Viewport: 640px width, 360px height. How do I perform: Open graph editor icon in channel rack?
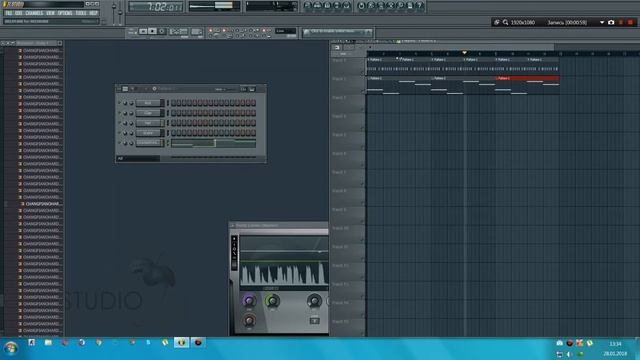click(x=244, y=89)
